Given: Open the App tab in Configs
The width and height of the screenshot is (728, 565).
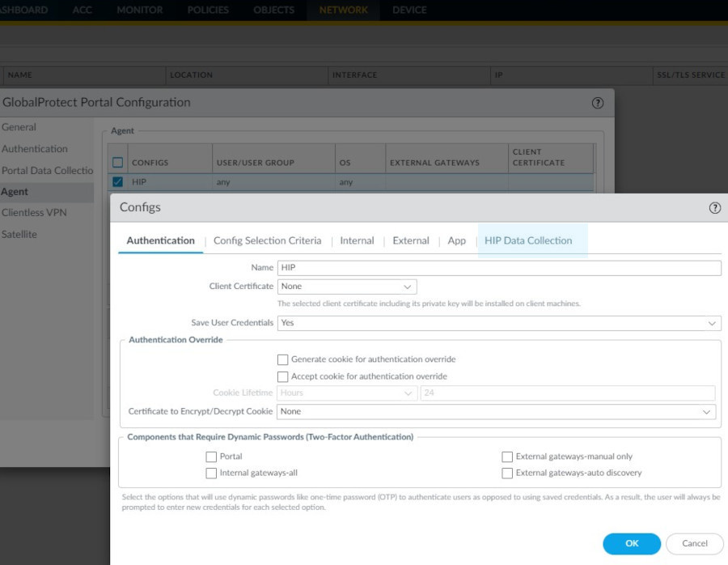Looking at the screenshot, I should (457, 240).
